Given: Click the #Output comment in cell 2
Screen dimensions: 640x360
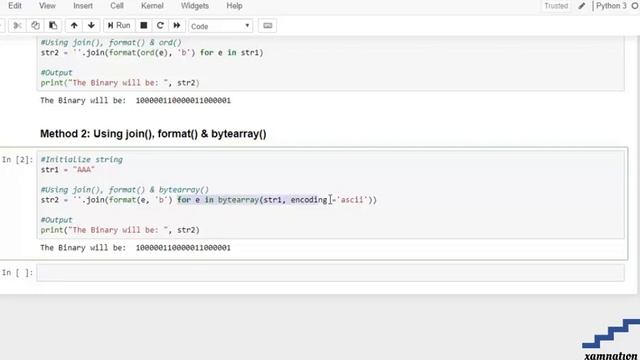Looking at the screenshot, I should tap(56, 220).
